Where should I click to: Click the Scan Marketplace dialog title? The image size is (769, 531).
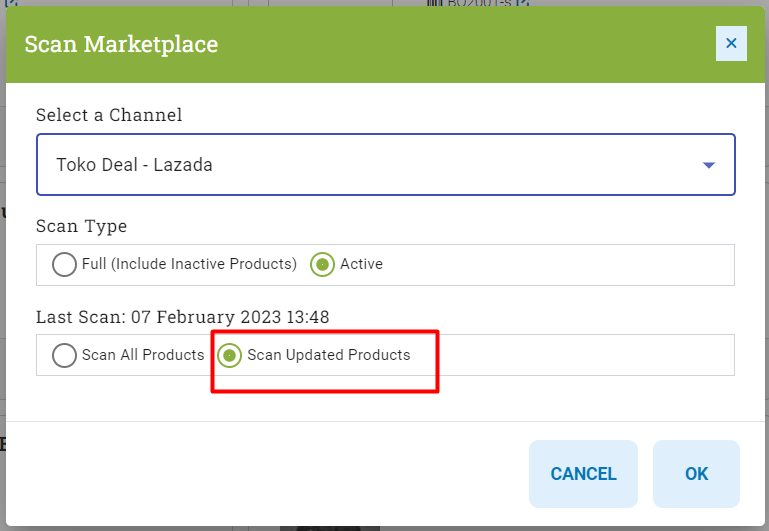pyautogui.click(x=121, y=44)
